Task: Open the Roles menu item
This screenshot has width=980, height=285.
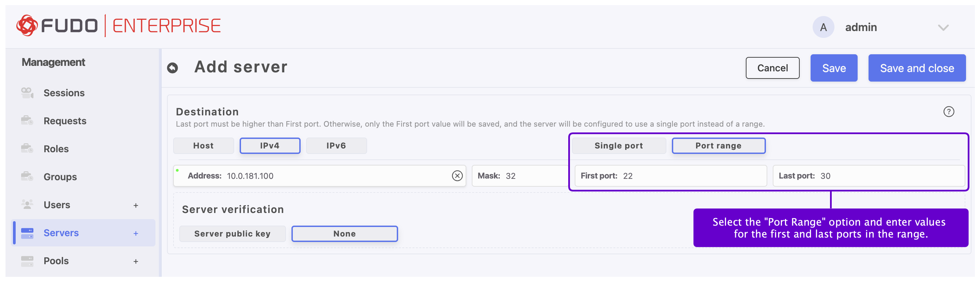Action: [56, 149]
